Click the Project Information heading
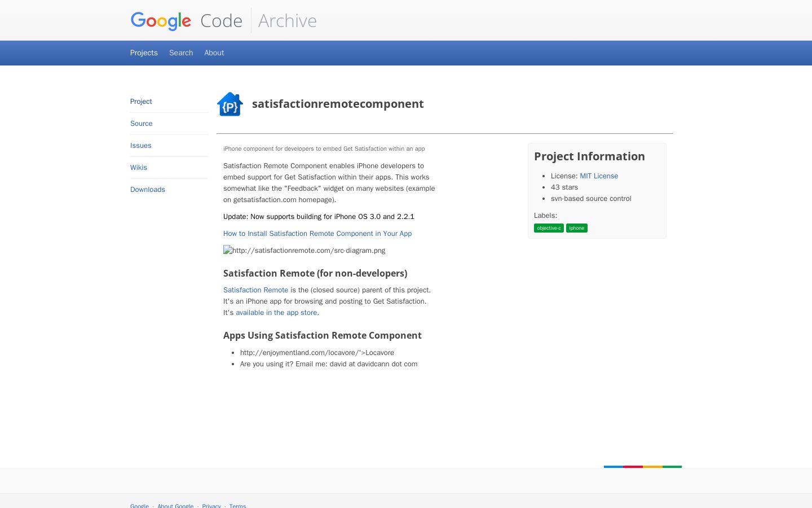The image size is (812, 508). point(589,156)
